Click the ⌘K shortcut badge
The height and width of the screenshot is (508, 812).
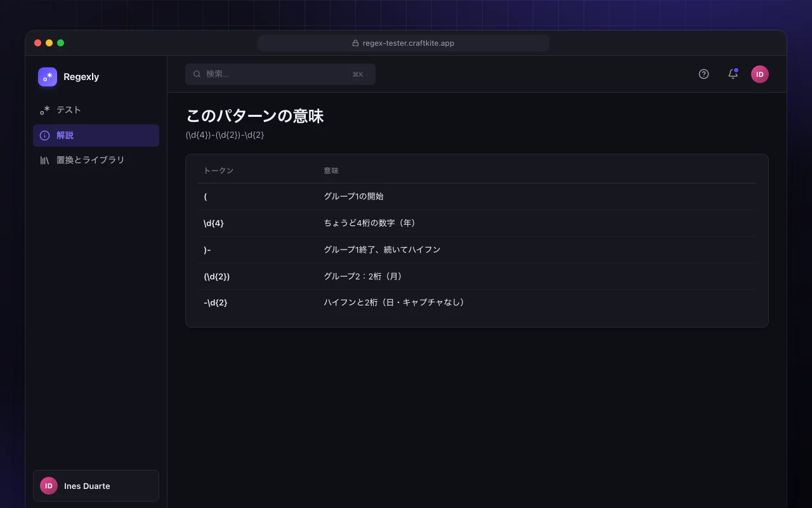pos(358,74)
